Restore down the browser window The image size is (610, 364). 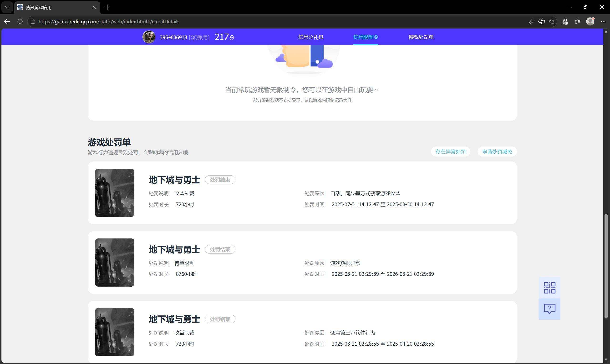(x=585, y=7)
